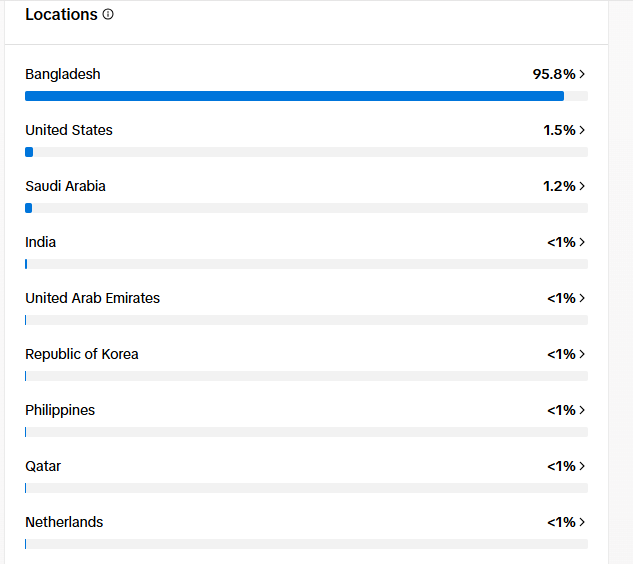The image size is (633, 564).
Task: Open Qatar chevron arrow
Action: pyautogui.click(x=582, y=466)
